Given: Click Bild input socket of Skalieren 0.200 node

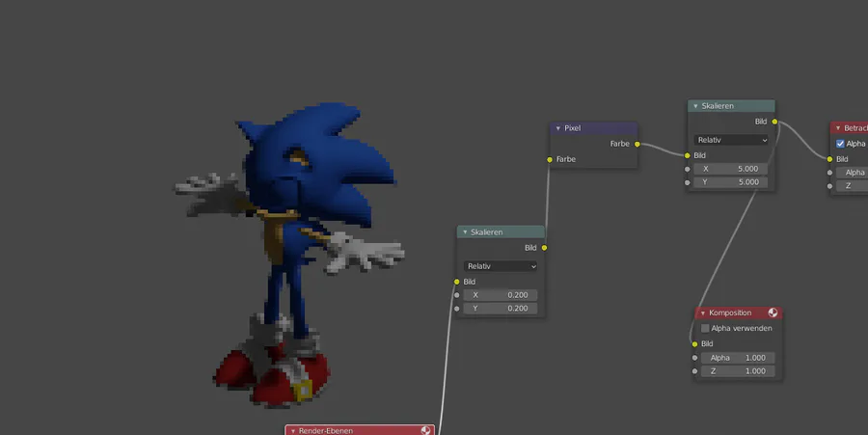Looking at the screenshot, I should click(x=457, y=282).
